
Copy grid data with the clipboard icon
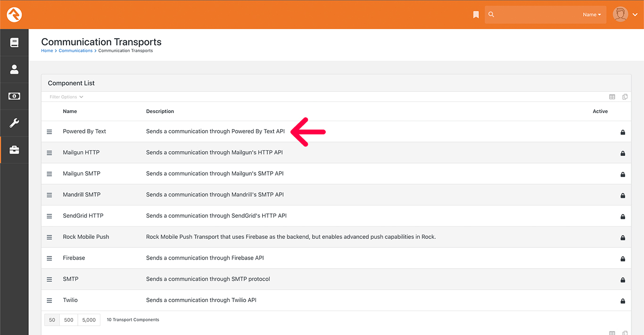[x=625, y=97]
